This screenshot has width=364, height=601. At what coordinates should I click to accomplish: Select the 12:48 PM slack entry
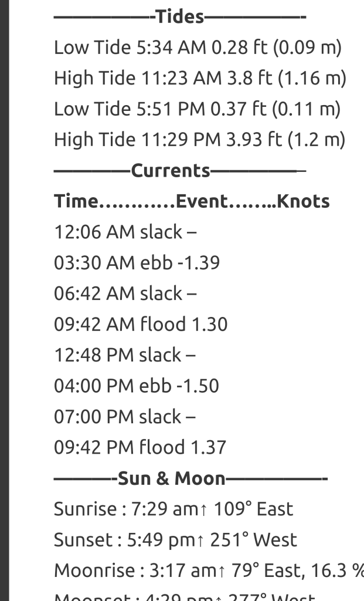125,355
